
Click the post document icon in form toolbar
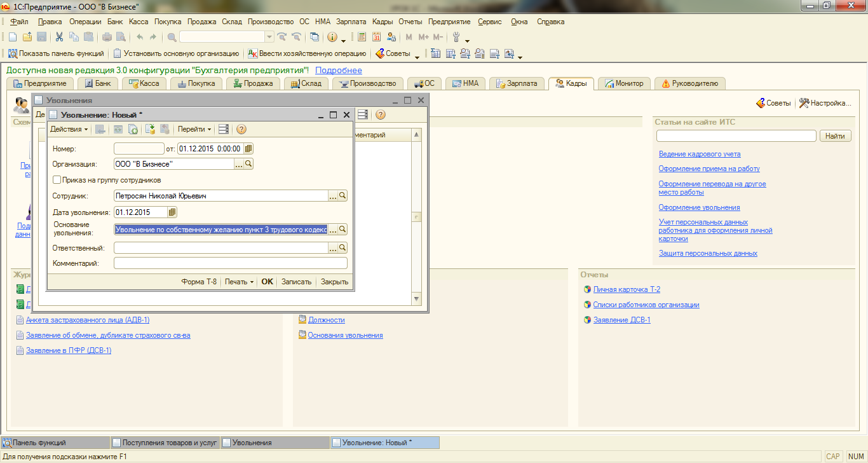(x=150, y=129)
